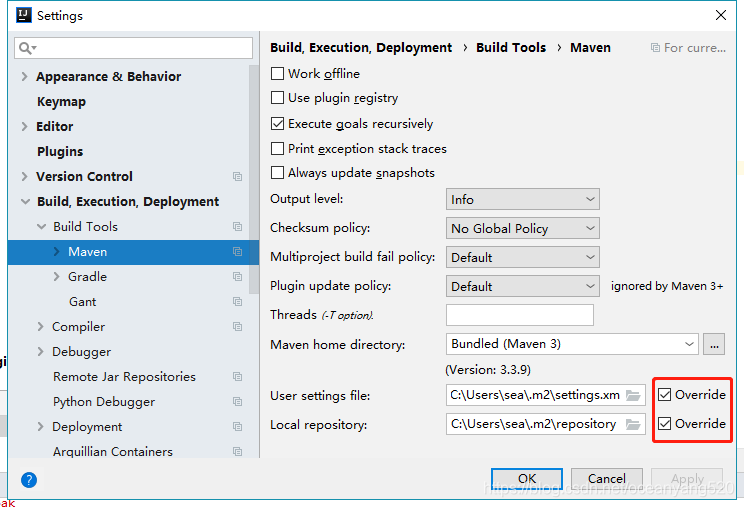Enable Always update snapshots checkbox

pyautogui.click(x=277, y=173)
